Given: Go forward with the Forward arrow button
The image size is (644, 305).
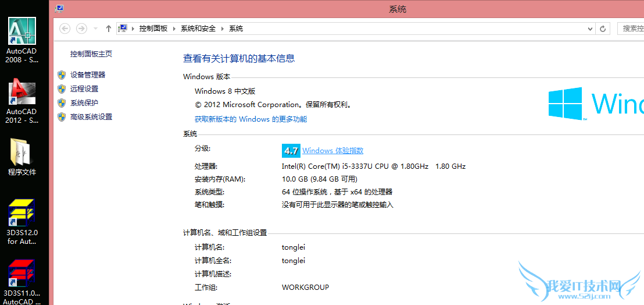Looking at the screenshot, I should click(x=82, y=29).
